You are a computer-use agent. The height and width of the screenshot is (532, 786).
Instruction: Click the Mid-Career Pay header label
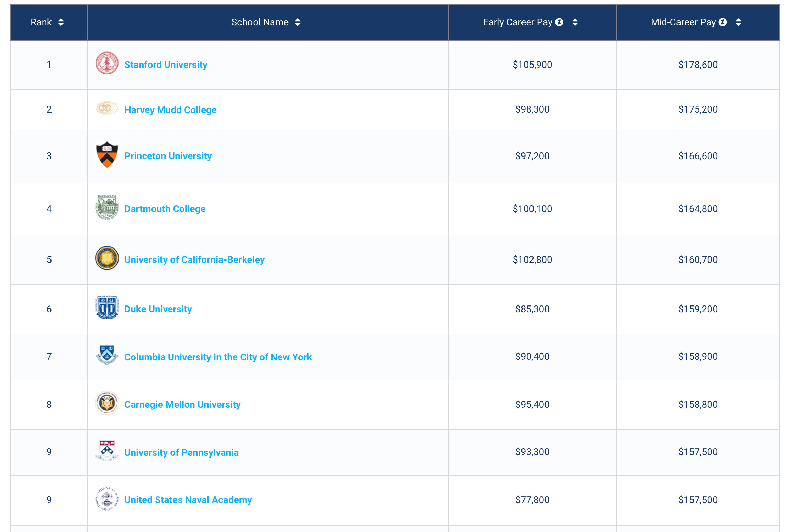click(x=683, y=22)
